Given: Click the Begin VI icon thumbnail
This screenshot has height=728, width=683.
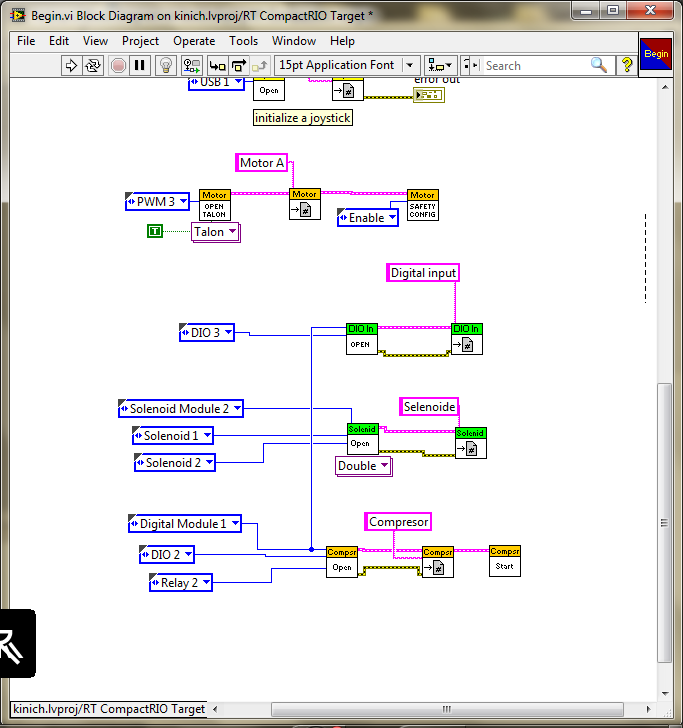Looking at the screenshot, I should click(655, 54).
